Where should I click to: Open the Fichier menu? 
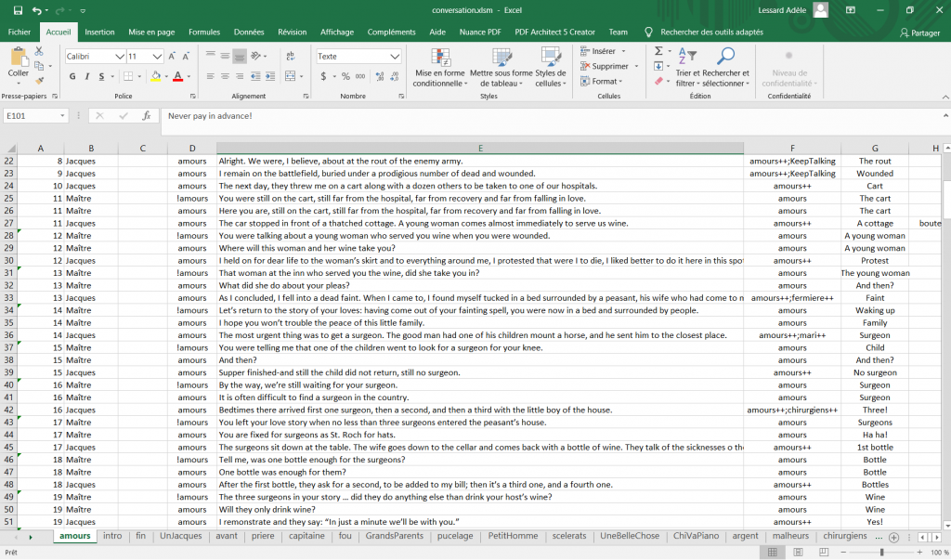click(20, 33)
